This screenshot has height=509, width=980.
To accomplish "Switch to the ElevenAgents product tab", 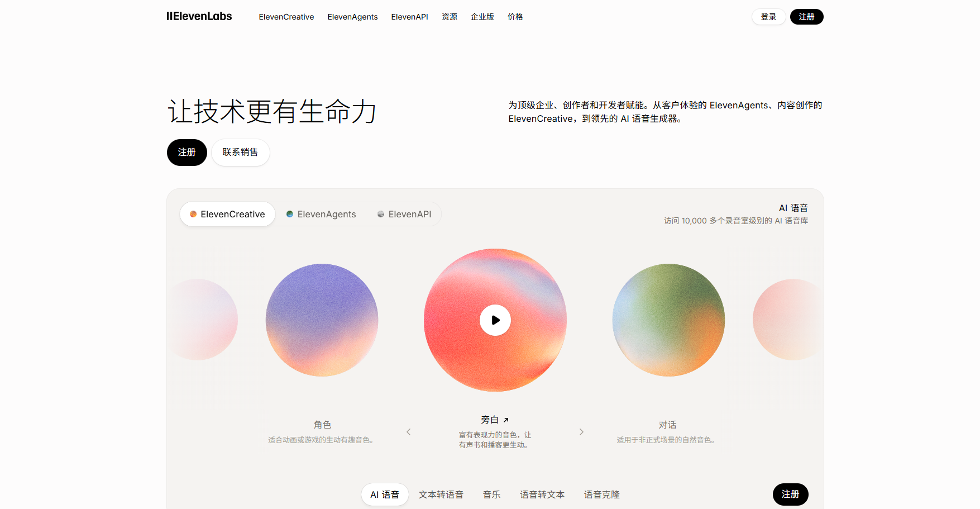I will click(321, 214).
